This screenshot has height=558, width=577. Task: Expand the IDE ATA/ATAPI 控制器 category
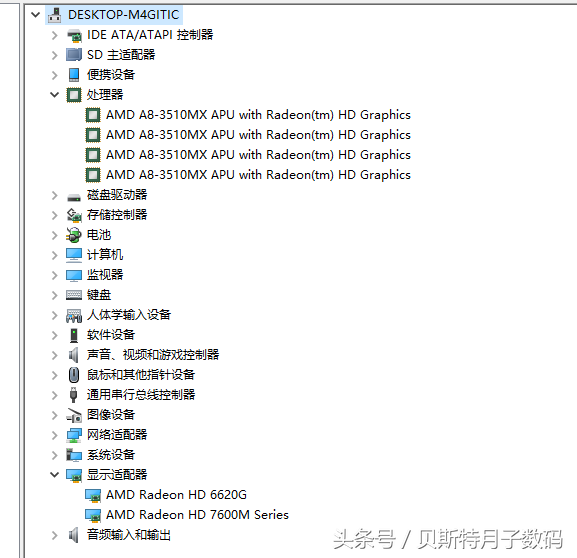pos(55,35)
